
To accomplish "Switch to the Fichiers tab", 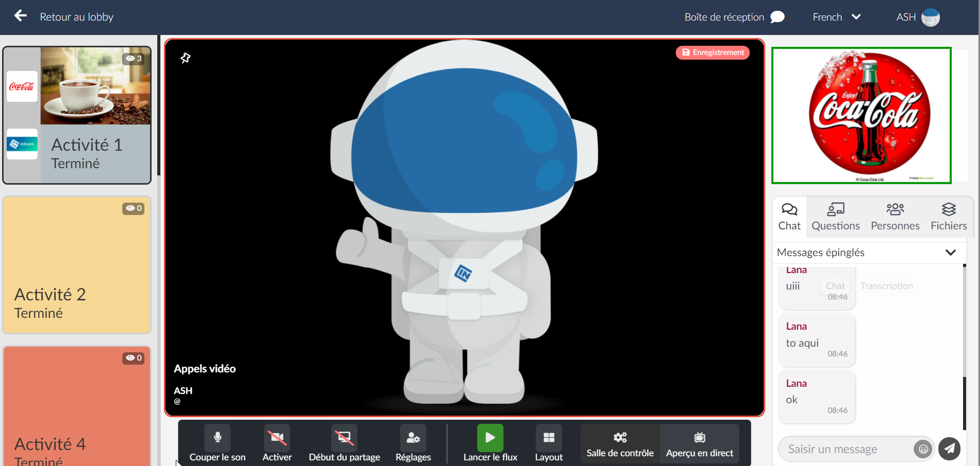I will (949, 217).
